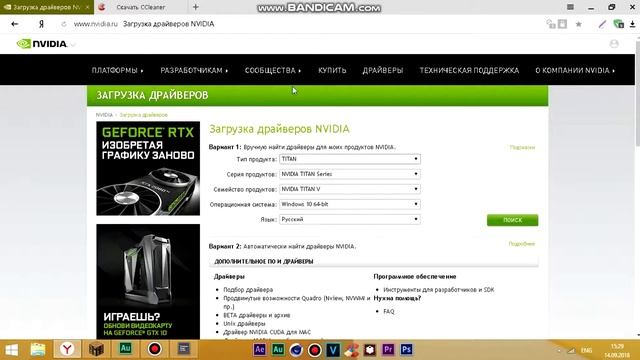
Task: Open Audition icon next to After Effects
Action: (x=278, y=350)
